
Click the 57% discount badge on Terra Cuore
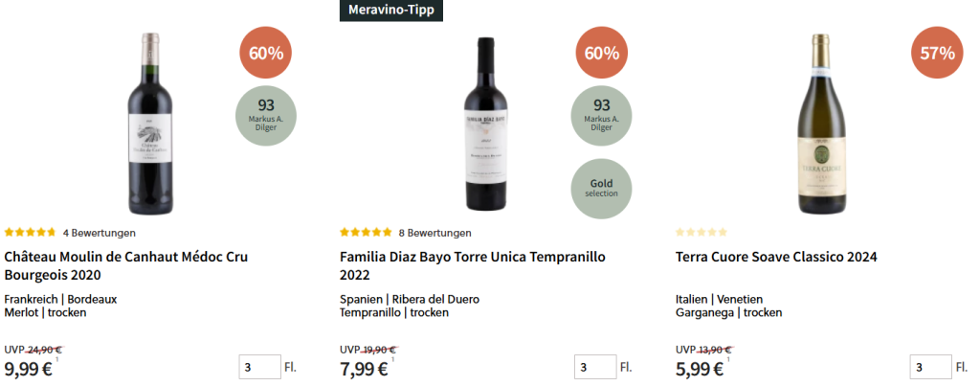pos(938,53)
